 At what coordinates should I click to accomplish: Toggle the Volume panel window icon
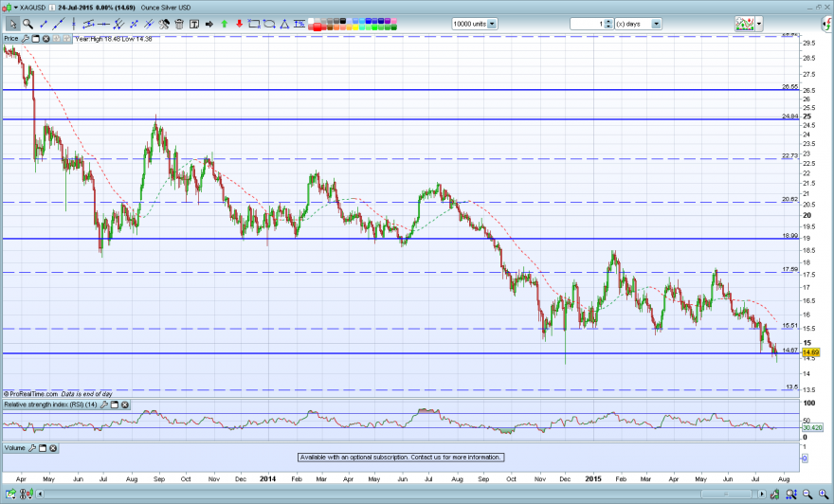click(43, 448)
